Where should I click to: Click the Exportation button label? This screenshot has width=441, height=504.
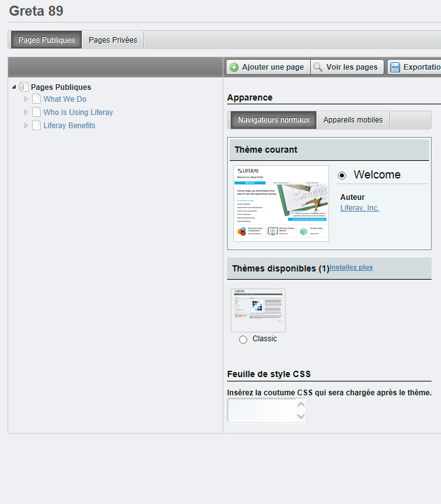[x=422, y=67]
